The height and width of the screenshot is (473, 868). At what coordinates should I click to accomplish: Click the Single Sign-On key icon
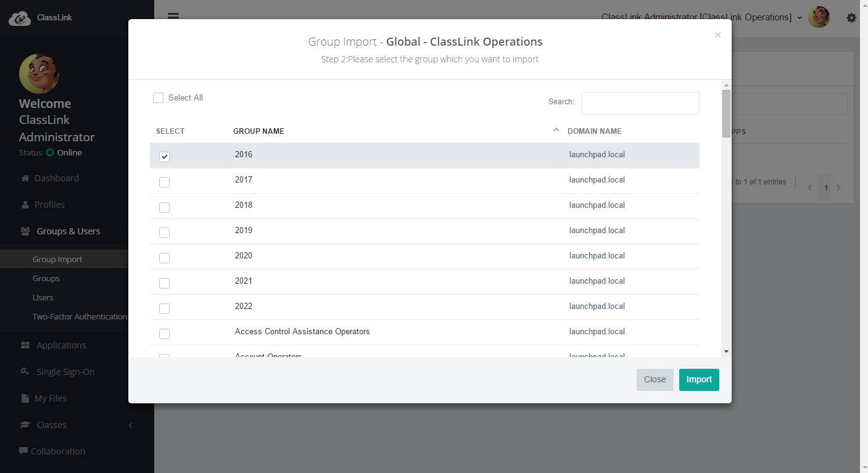25,372
